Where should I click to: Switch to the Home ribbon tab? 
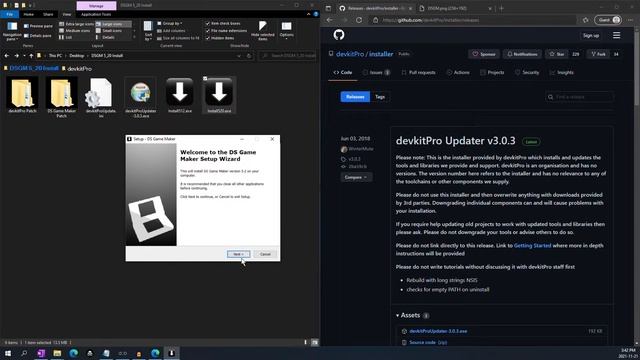(29, 14)
